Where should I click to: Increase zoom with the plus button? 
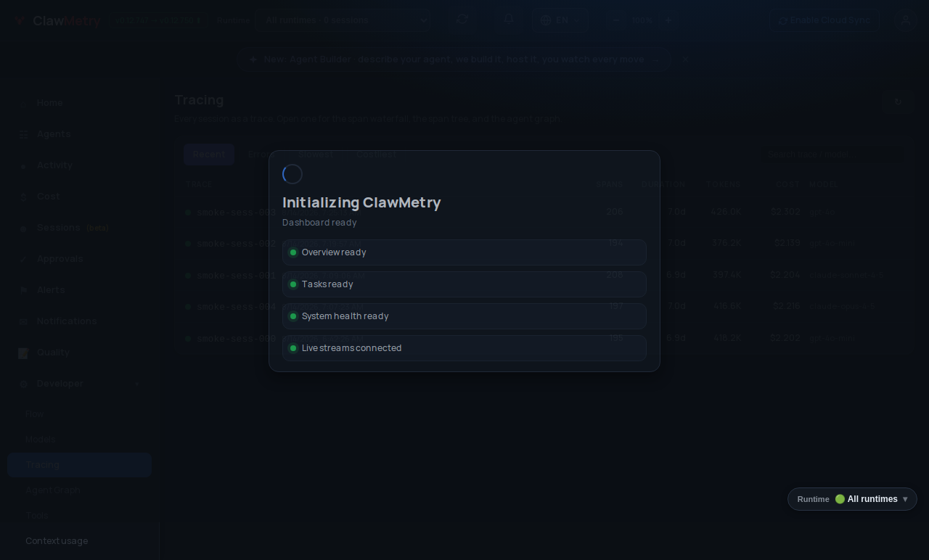[x=668, y=20]
